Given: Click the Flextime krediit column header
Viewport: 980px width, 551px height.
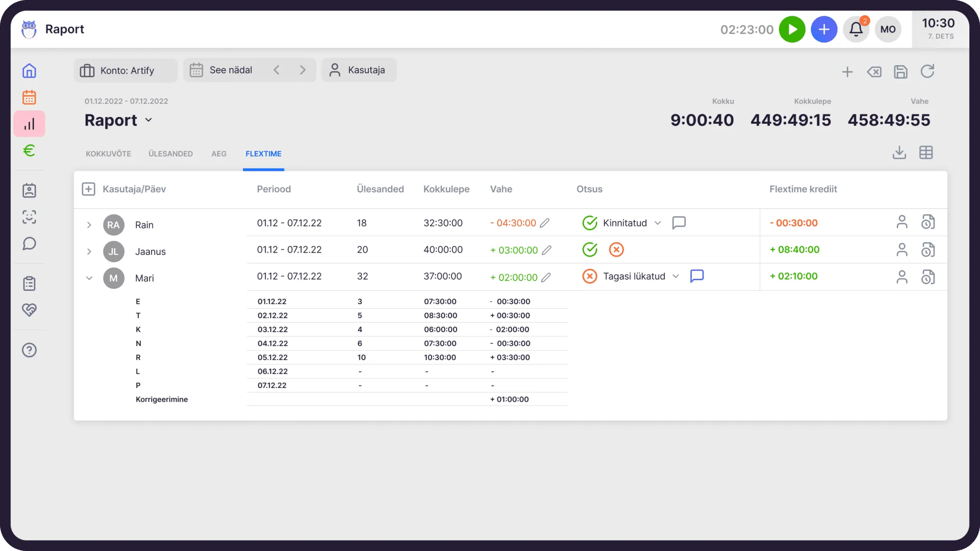Looking at the screenshot, I should [x=803, y=189].
